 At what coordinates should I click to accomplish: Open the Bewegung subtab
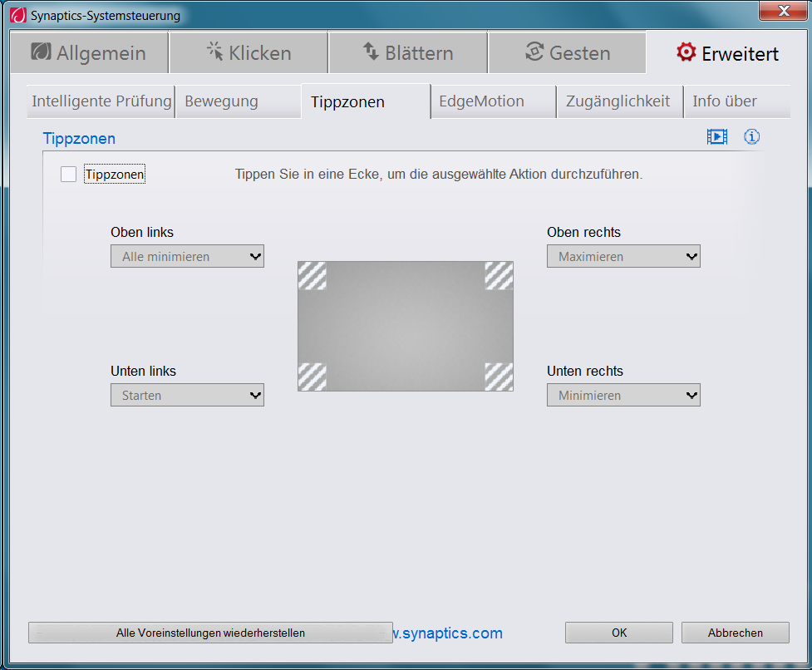pyautogui.click(x=239, y=101)
